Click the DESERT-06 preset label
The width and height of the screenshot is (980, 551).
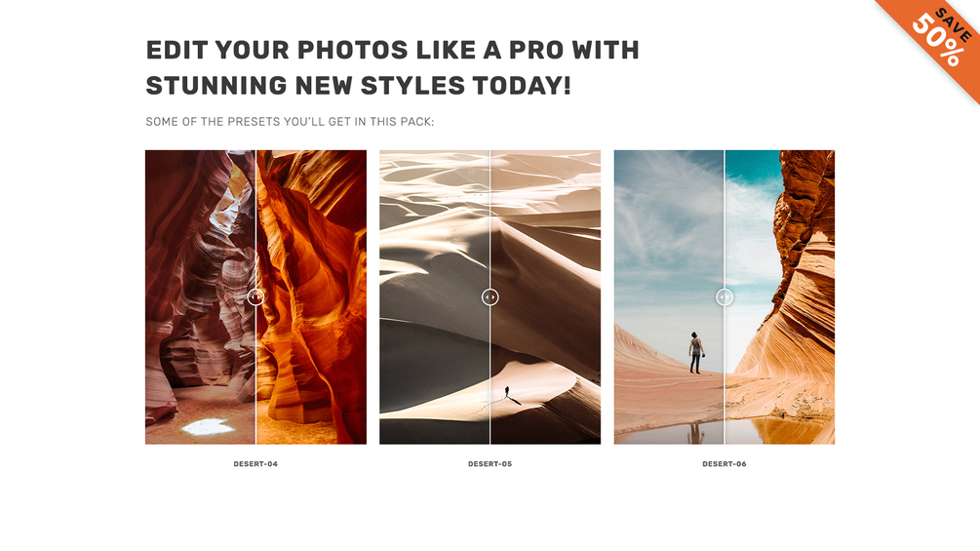pyautogui.click(x=725, y=463)
